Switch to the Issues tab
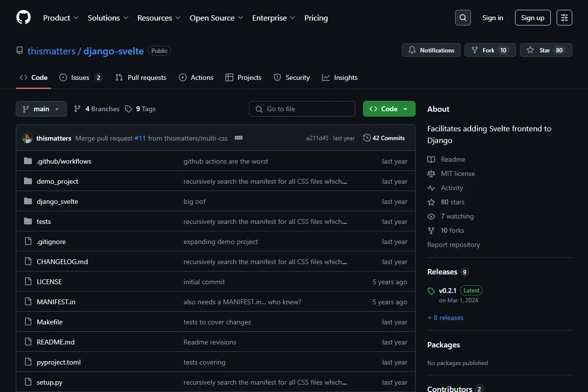Screen dimensions: 588x392 (81, 77)
